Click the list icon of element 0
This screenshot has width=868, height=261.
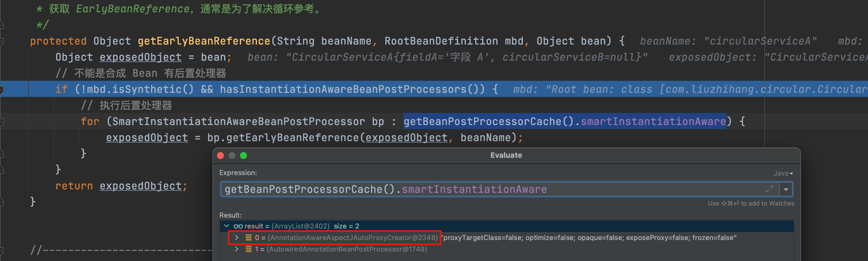click(248, 238)
